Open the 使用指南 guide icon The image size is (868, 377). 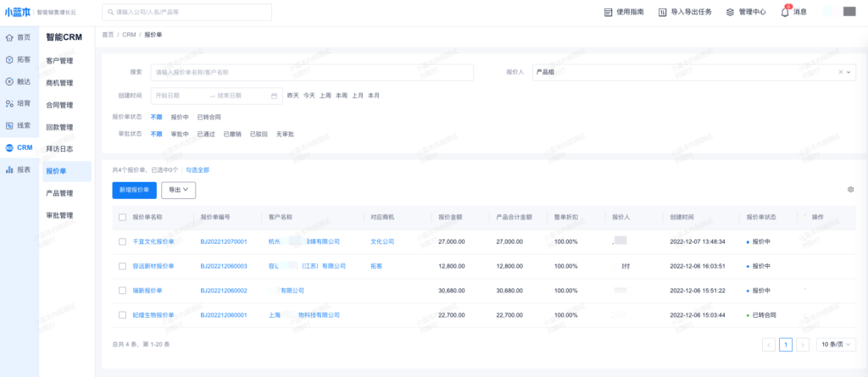pos(608,12)
